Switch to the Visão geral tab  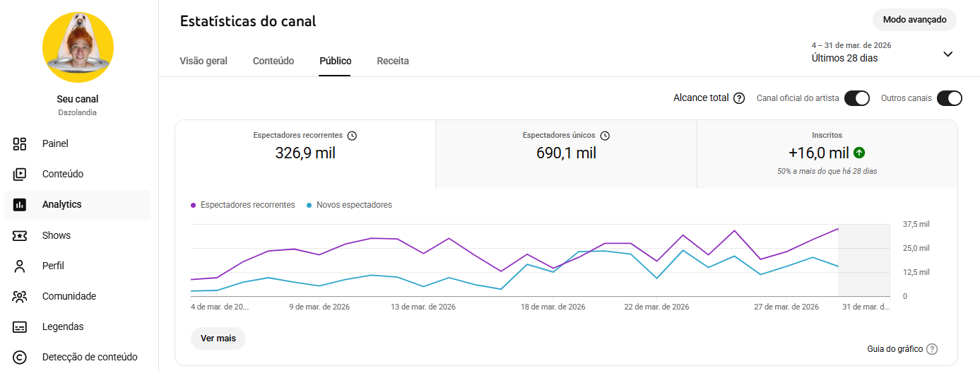click(203, 61)
